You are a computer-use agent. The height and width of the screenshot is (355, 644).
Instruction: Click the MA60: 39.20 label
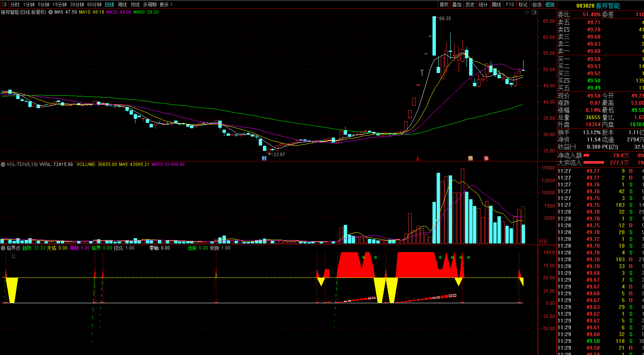pos(146,12)
